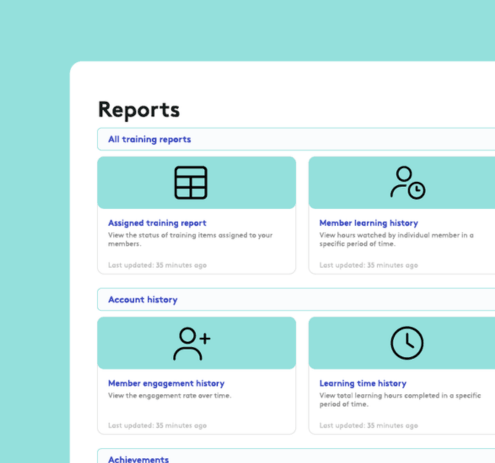Viewport: 495px width, 463px height.
Task: Click the add-person Member engagement icon
Action: 192,343
